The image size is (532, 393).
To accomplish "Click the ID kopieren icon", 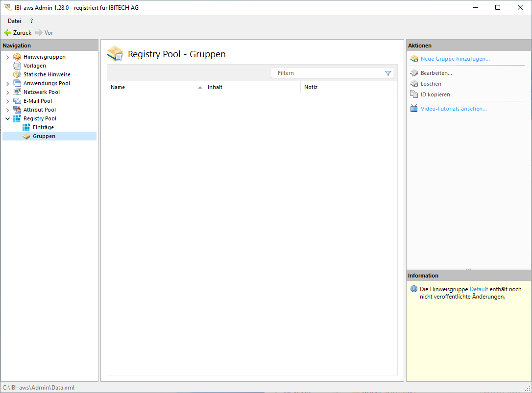I will tap(414, 94).
